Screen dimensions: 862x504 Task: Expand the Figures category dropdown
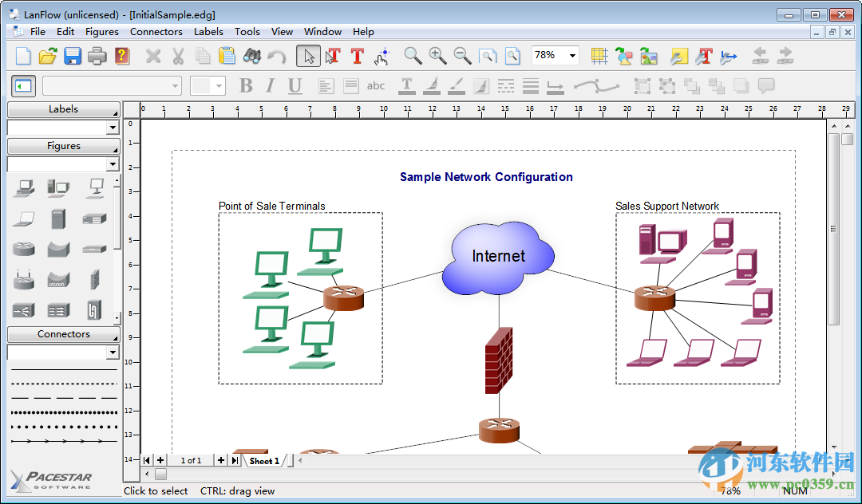(x=113, y=164)
